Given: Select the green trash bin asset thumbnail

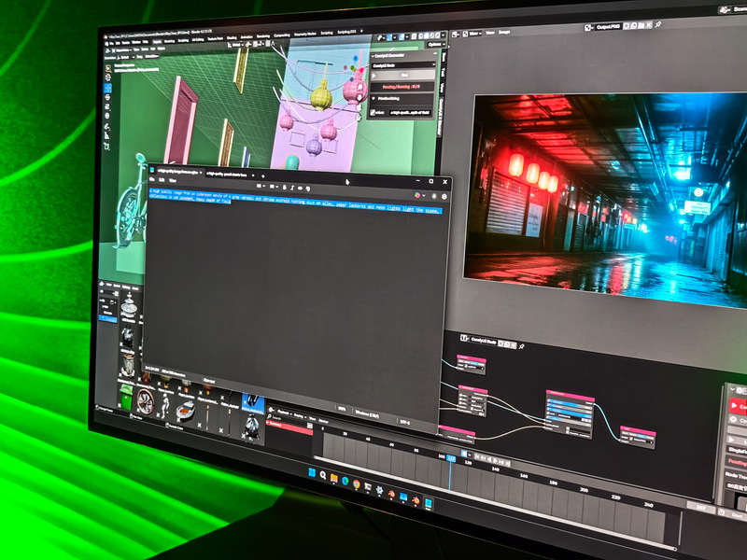Looking at the screenshot, I should coord(126,398).
